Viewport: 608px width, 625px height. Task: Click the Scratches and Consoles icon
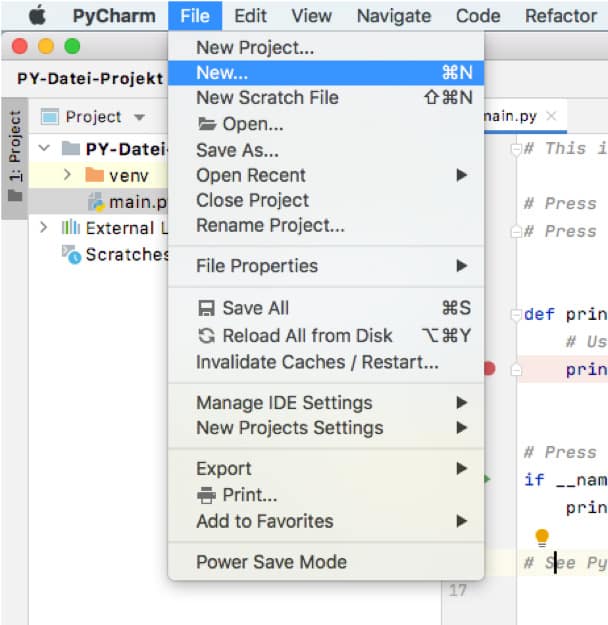click(x=71, y=254)
